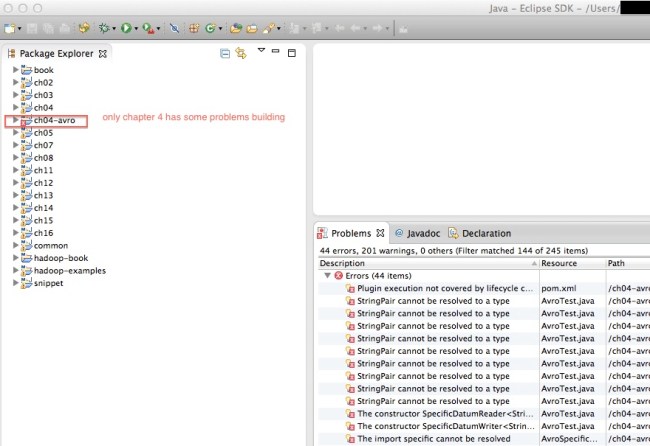Click the Open Type toolbar icon
Viewport: 650px width, 446px height.
point(235,29)
